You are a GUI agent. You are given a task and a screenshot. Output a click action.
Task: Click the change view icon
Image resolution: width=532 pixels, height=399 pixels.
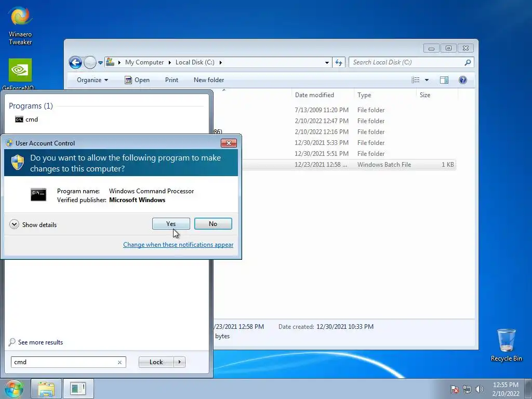(x=415, y=80)
